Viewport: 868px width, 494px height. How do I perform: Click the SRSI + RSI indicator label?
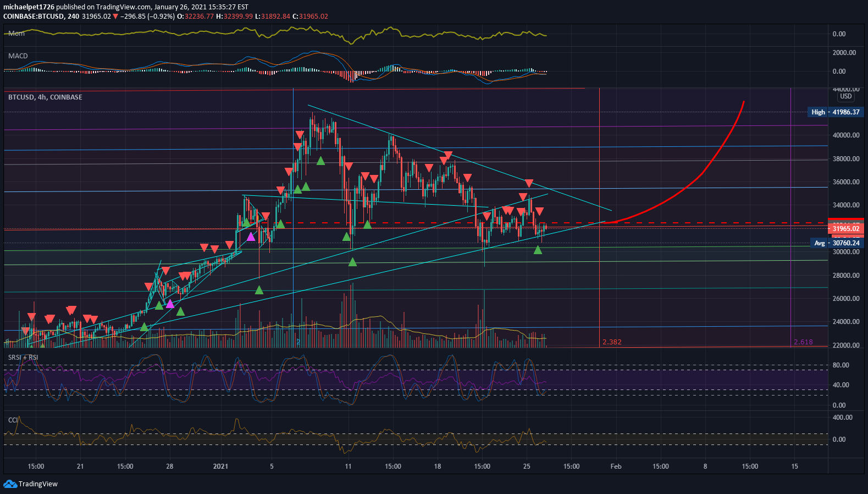tap(23, 358)
